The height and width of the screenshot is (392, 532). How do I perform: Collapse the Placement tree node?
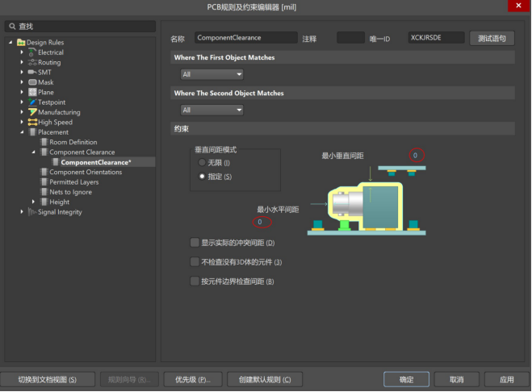(22, 132)
